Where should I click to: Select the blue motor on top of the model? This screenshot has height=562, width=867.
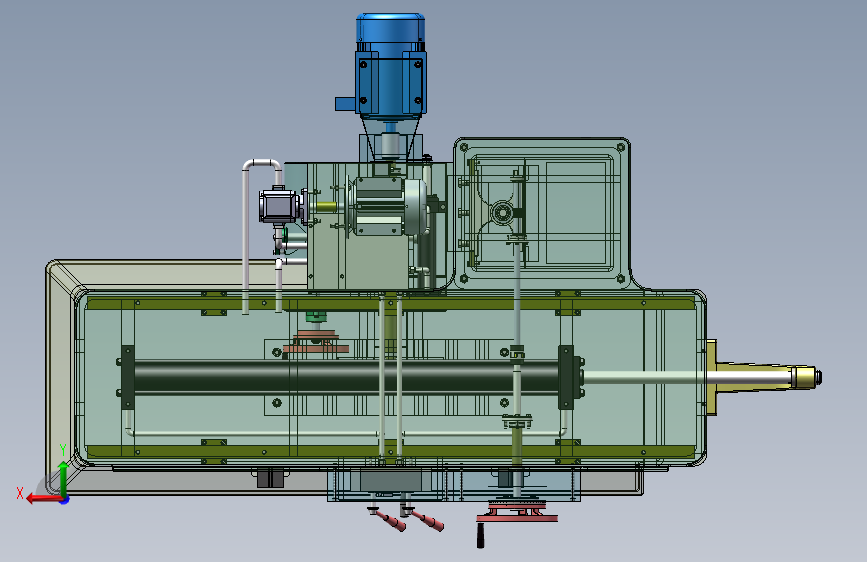(390, 66)
